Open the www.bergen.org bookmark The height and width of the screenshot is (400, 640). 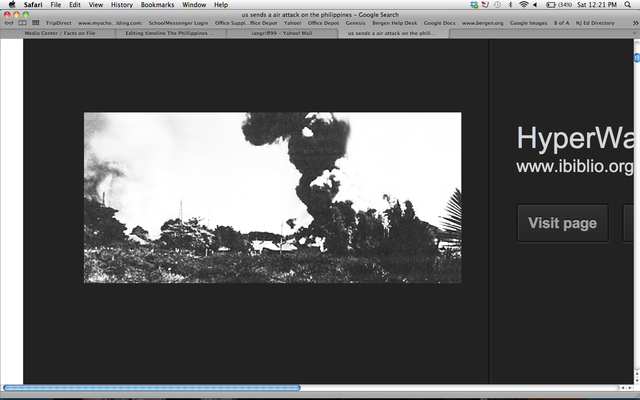coord(482,23)
